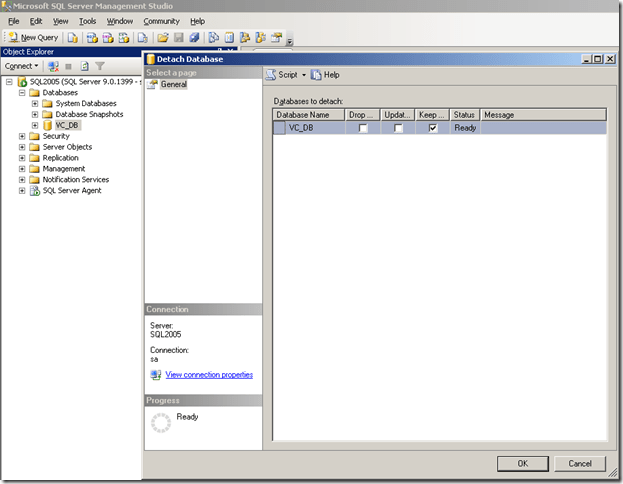Open the Connect dropdown in Object Explorer
The width and height of the screenshot is (623, 484).
click(x=21, y=66)
